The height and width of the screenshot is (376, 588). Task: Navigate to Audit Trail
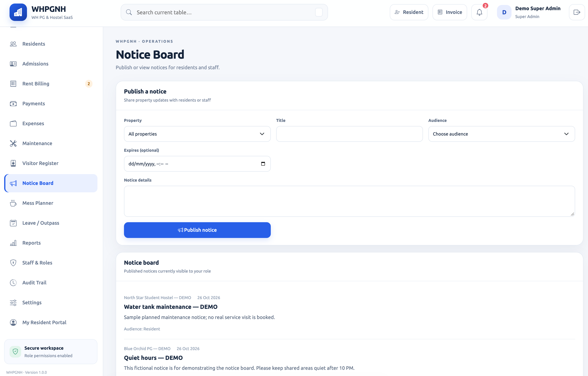[51, 283]
